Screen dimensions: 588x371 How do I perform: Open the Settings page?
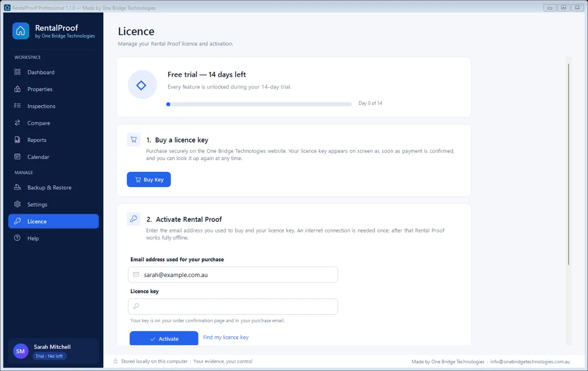pos(53,204)
